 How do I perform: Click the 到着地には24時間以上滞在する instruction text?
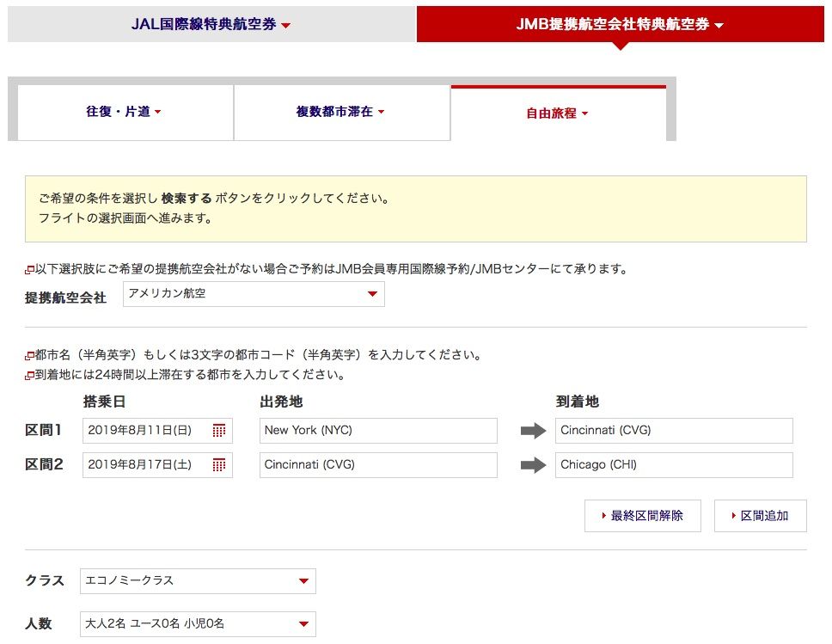190,374
